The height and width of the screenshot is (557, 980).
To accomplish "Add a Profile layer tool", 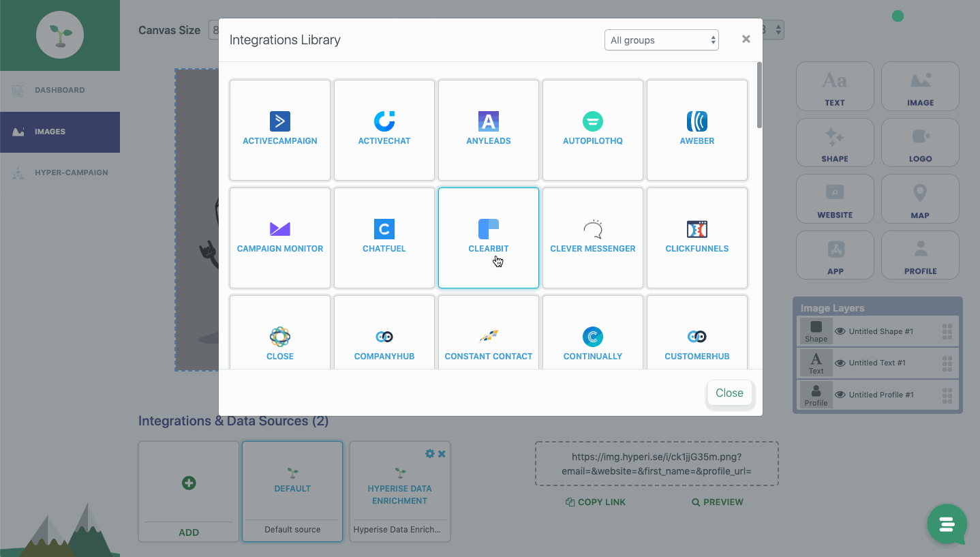I will pos(920,255).
